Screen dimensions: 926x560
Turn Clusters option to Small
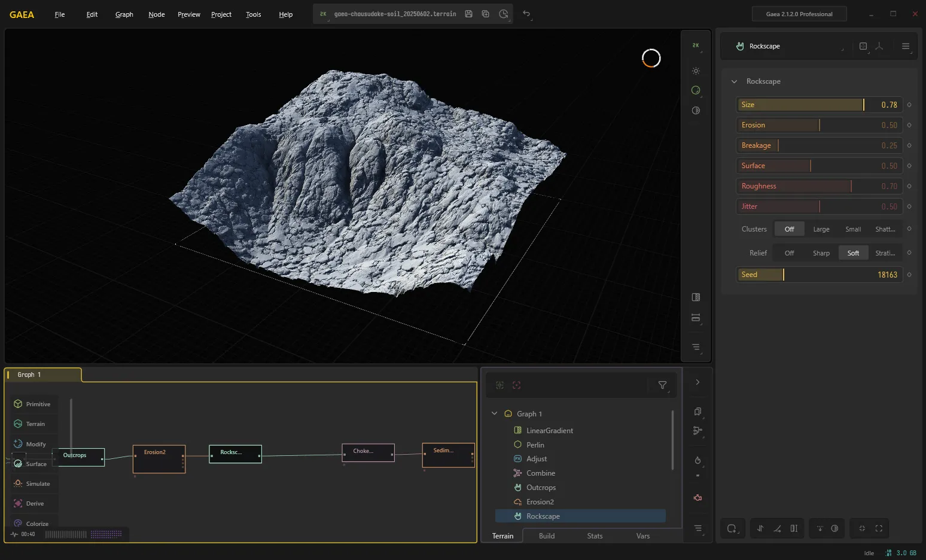pyautogui.click(x=853, y=229)
